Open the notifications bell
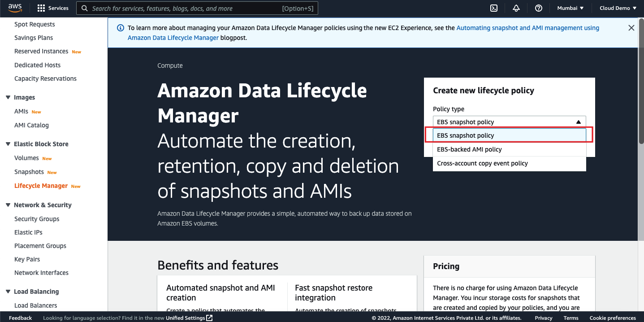The width and height of the screenshot is (644, 322). point(516,8)
